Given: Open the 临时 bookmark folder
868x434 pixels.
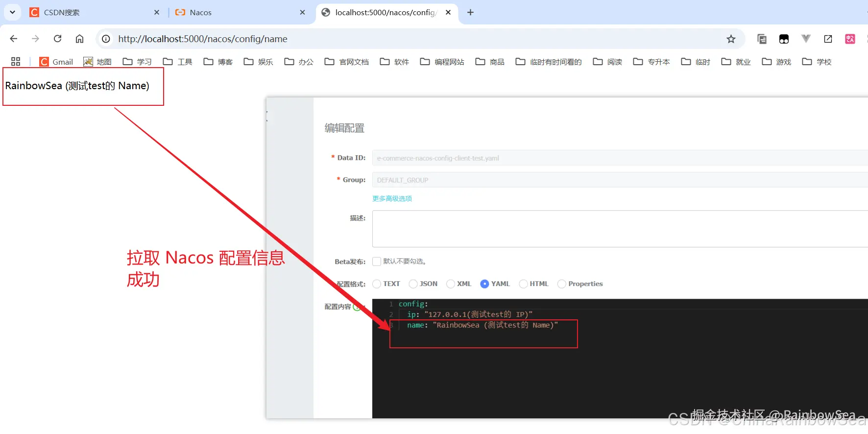Looking at the screenshot, I should (x=696, y=62).
